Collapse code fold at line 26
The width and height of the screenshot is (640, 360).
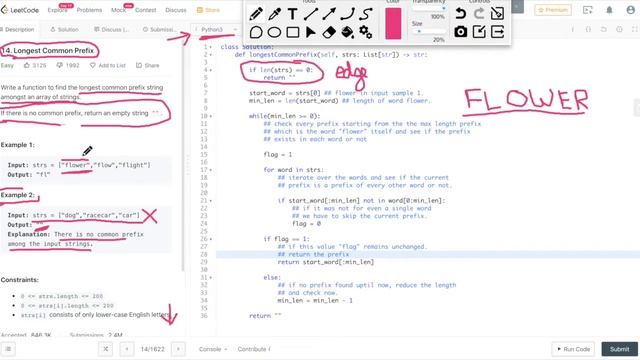[x=211, y=239]
